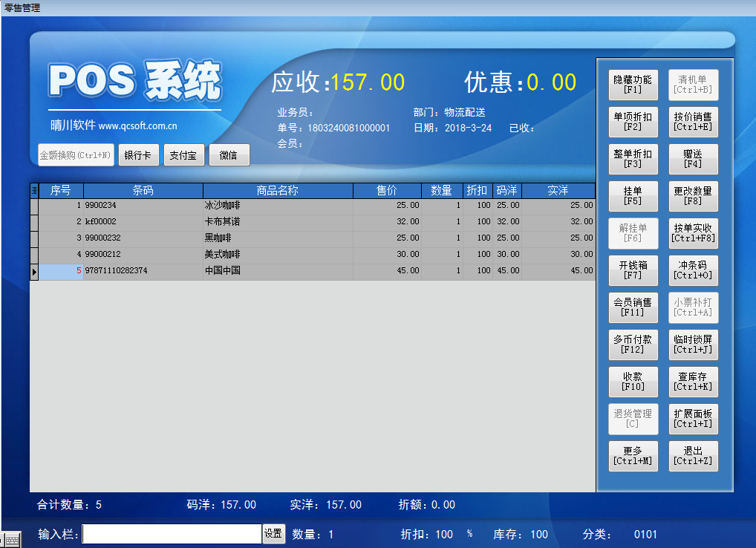The image size is (756, 548).
Task: Sort by 商品名称 column header
Action: click(277, 191)
